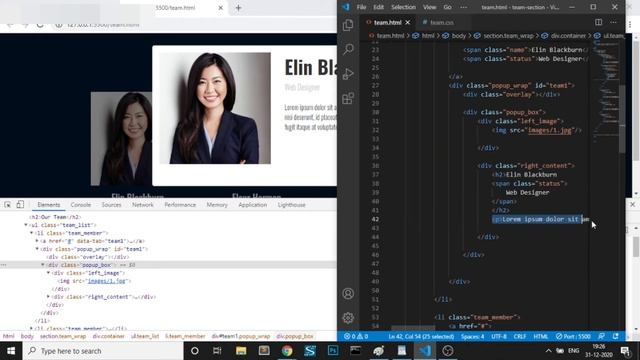Click the HTML language mode item
Screen dimensions: 640x360
pos(541,336)
